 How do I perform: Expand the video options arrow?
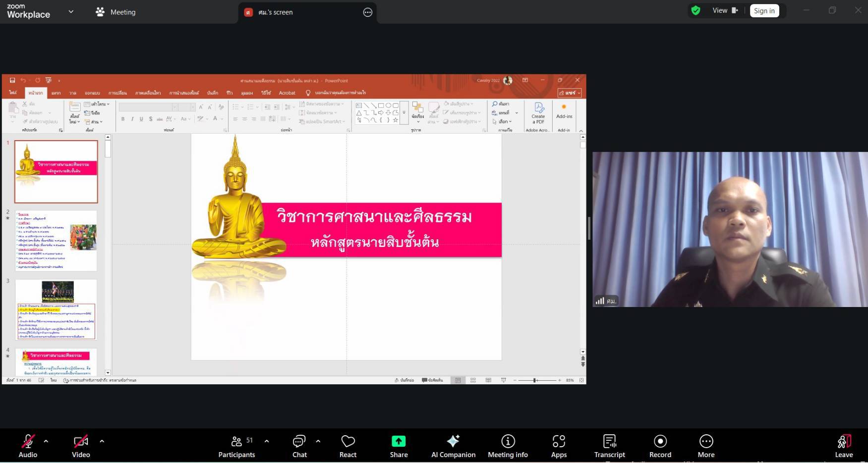[x=102, y=441]
